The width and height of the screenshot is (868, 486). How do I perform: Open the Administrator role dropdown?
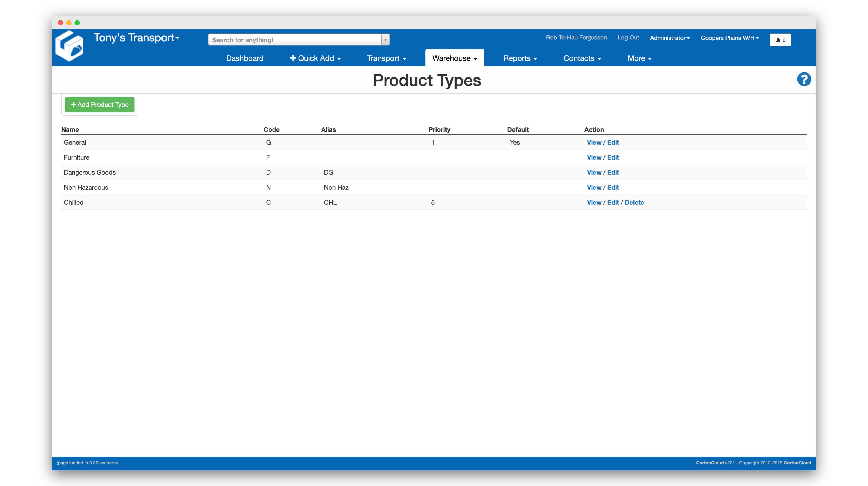click(669, 38)
